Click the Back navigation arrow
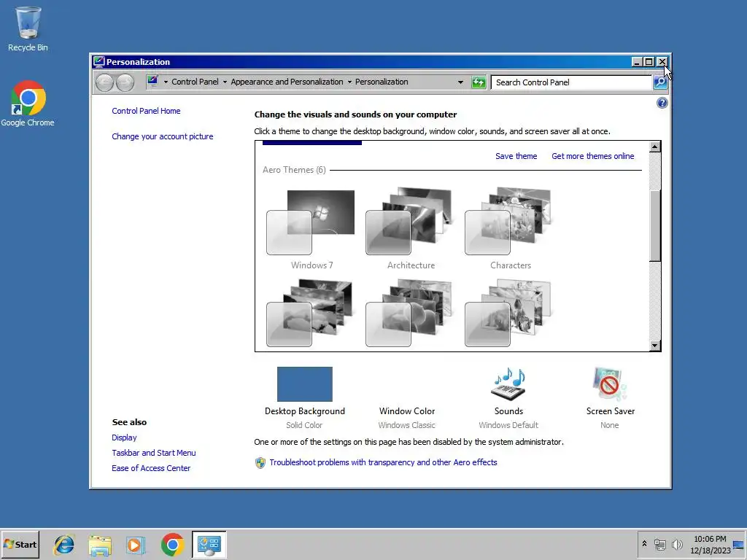This screenshot has width=747, height=560. point(104,82)
